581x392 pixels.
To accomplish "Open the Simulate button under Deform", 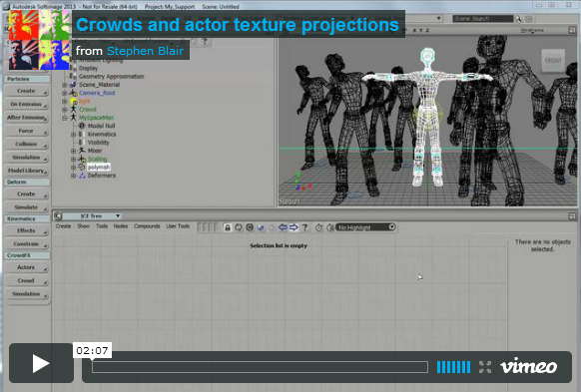I will click(27, 207).
